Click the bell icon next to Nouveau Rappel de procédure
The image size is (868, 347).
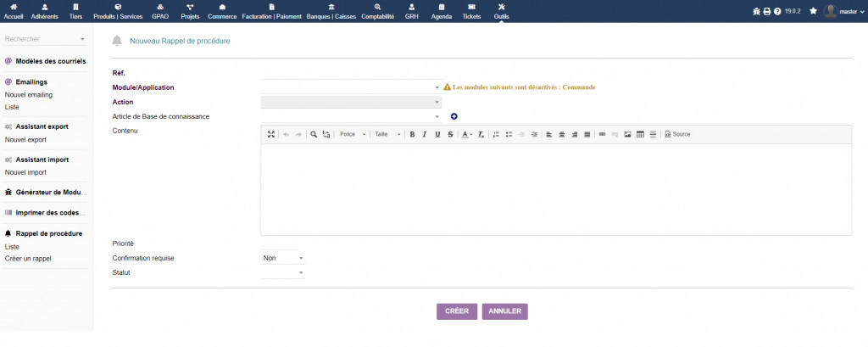pyautogui.click(x=117, y=41)
